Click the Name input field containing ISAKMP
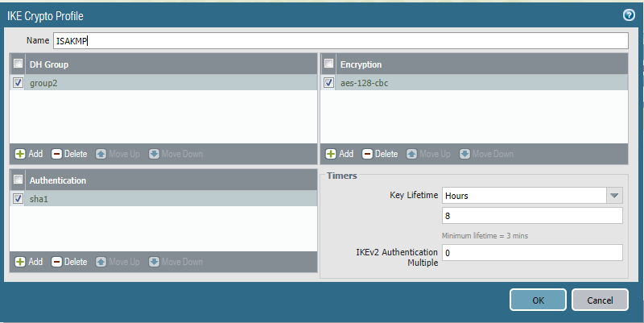Screen dimensions: 644x323 pyautogui.click(x=341, y=41)
